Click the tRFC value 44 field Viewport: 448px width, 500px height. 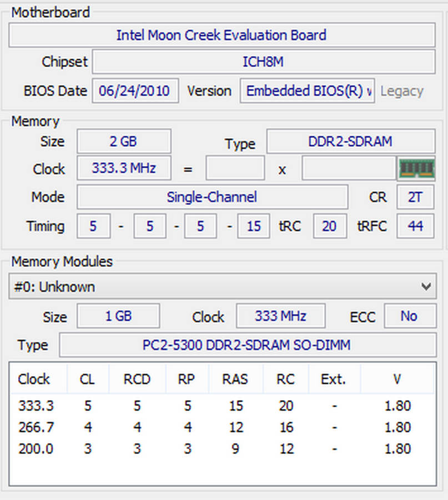415,226
